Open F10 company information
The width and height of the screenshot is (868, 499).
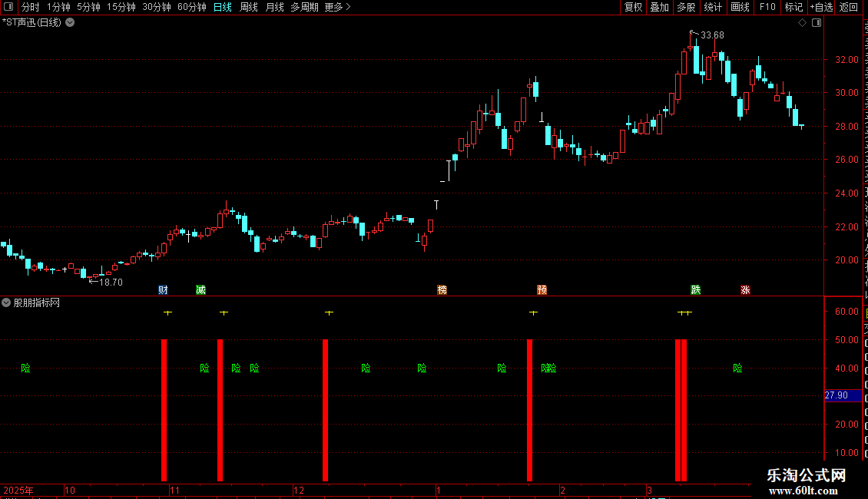coord(767,7)
